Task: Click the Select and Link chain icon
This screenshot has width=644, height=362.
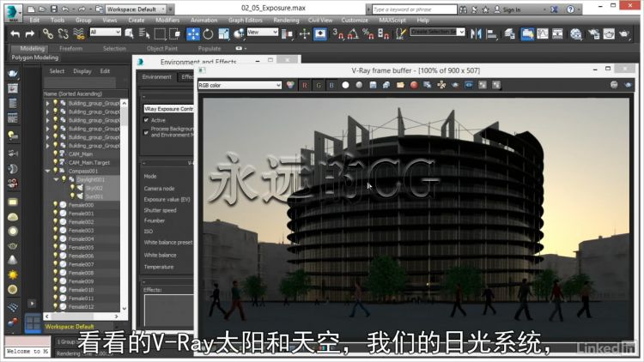Action: (48, 33)
